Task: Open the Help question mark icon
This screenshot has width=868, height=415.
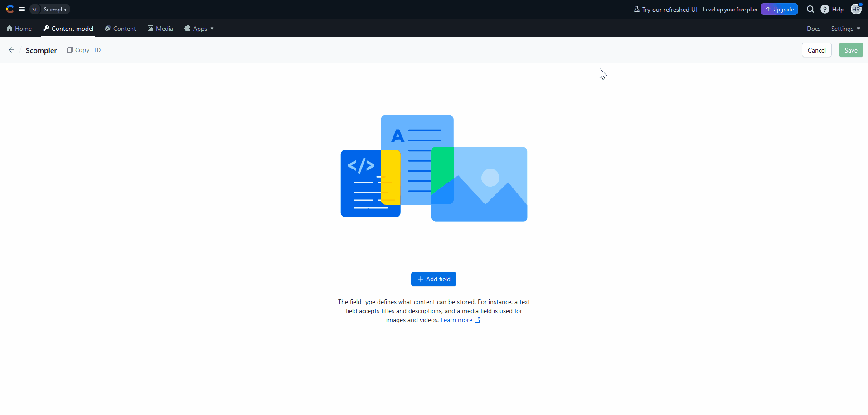Action: click(x=825, y=9)
